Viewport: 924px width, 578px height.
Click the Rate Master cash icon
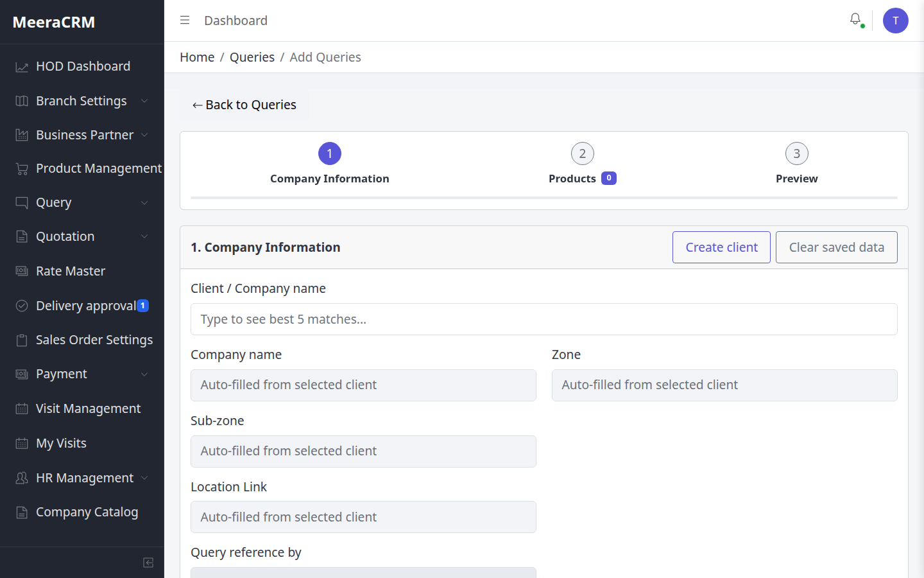(22, 271)
